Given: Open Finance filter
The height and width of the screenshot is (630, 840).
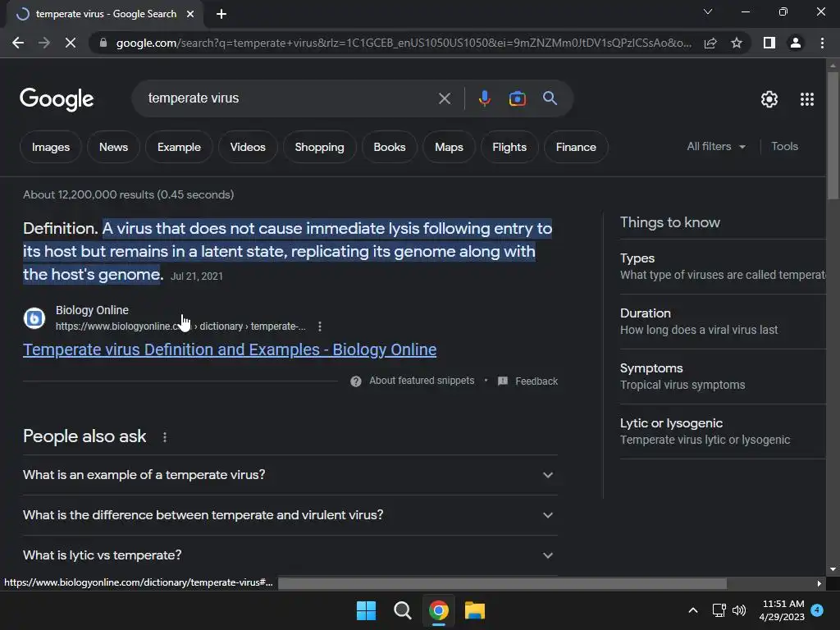Looking at the screenshot, I should pos(576,147).
